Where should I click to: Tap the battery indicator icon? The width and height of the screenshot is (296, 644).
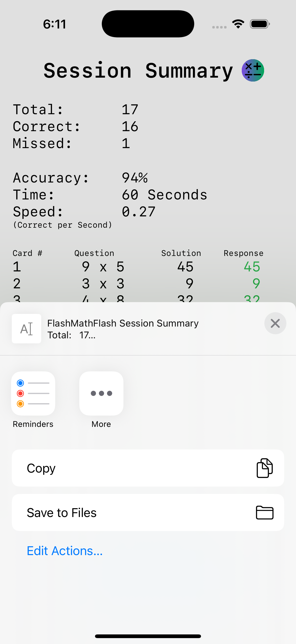coord(259,24)
